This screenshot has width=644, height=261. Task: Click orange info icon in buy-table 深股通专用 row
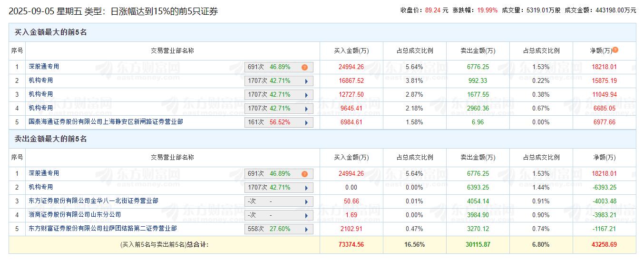point(304,68)
